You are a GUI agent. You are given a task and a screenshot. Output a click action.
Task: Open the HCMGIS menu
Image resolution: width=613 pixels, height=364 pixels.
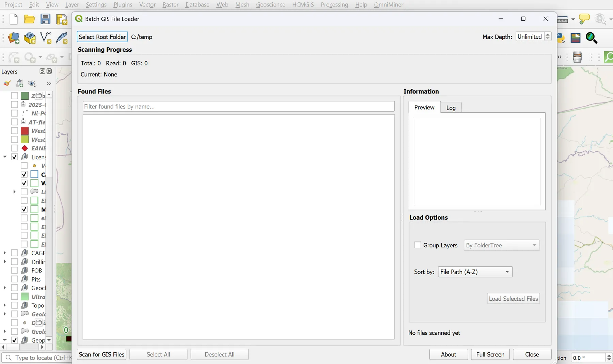303,5
